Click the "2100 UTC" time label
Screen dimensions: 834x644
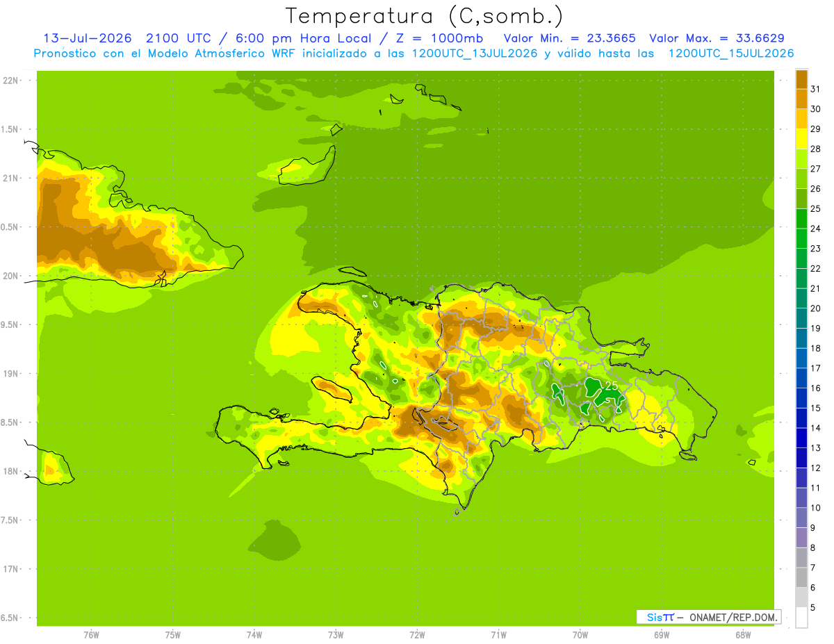point(177,38)
